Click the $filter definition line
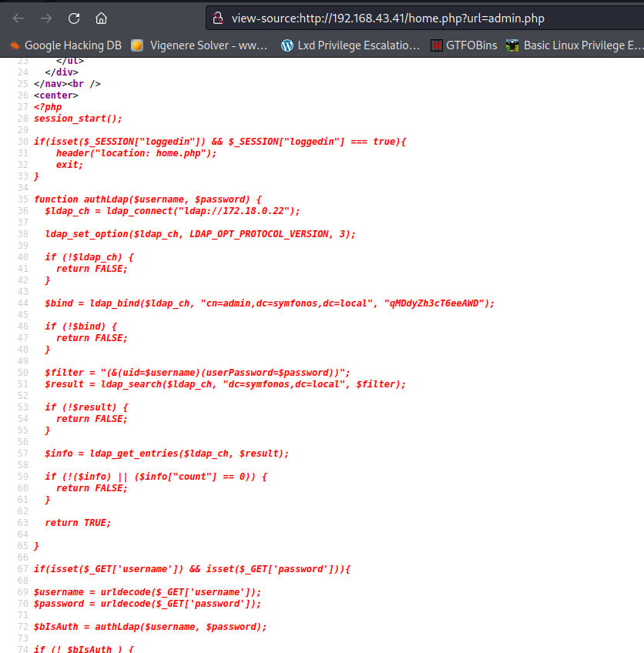 click(x=197, y=373)
